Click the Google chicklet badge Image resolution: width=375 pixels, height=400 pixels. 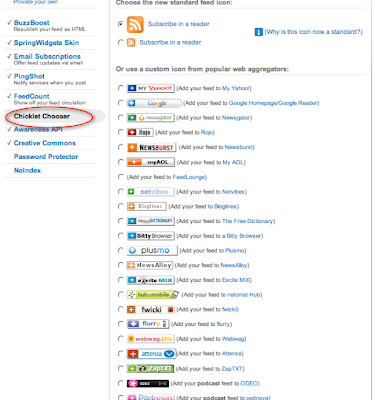pos(154,103)
